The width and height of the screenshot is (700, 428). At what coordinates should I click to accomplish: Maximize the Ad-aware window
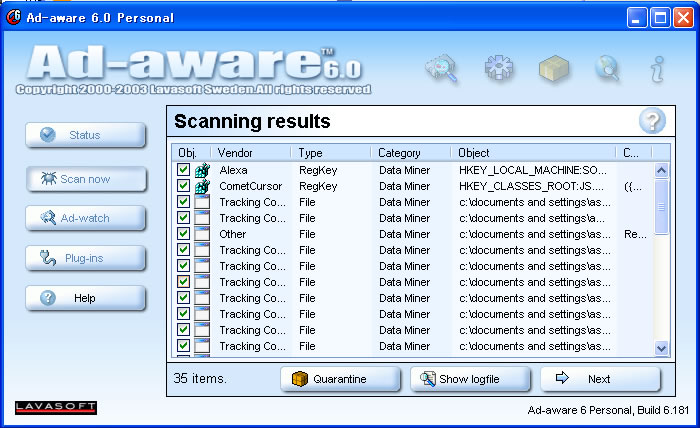660,18
